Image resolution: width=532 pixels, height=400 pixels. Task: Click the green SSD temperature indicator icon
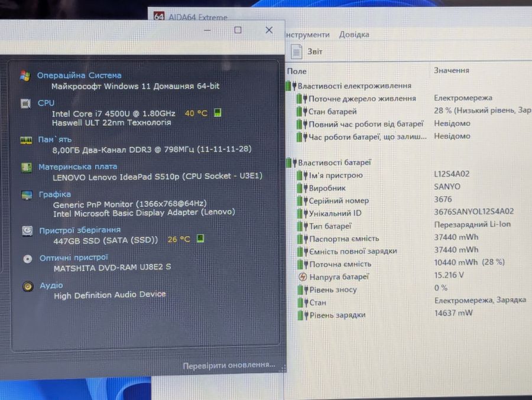200,239
